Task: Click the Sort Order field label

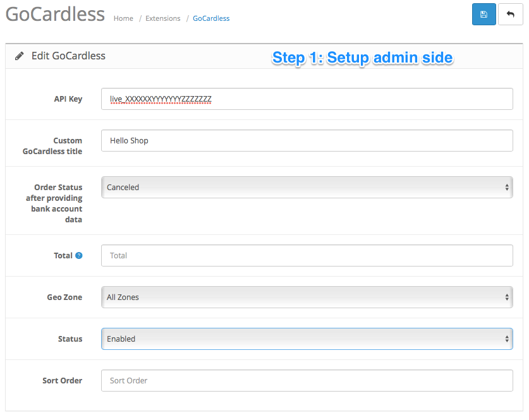Action: (63, 381)
